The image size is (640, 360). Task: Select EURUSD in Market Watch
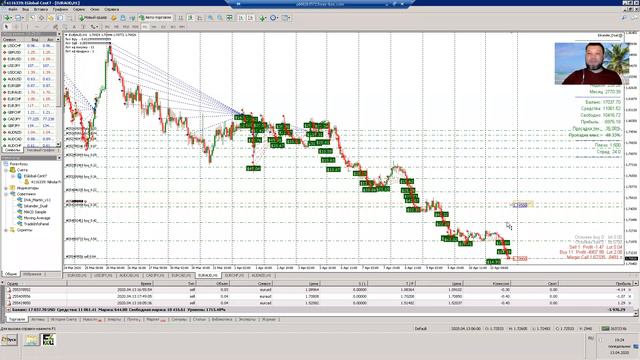(x=29, y=59)
